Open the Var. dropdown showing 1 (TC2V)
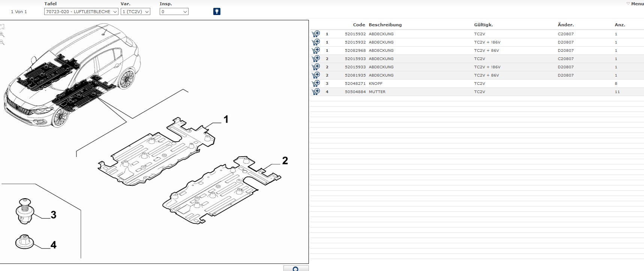This screenshot has height=271, width=644. [x=135, y=12]
